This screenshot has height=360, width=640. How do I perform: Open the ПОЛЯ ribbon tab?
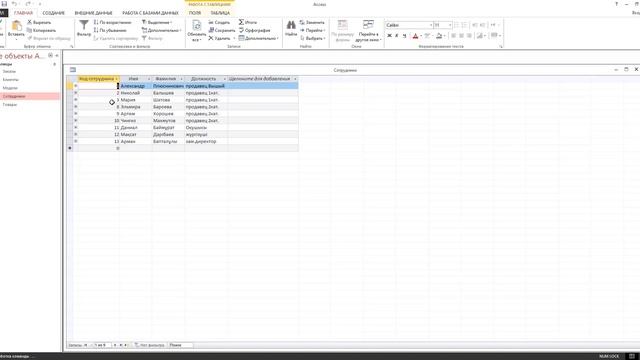pyautogui.click(x=195, y=13)
